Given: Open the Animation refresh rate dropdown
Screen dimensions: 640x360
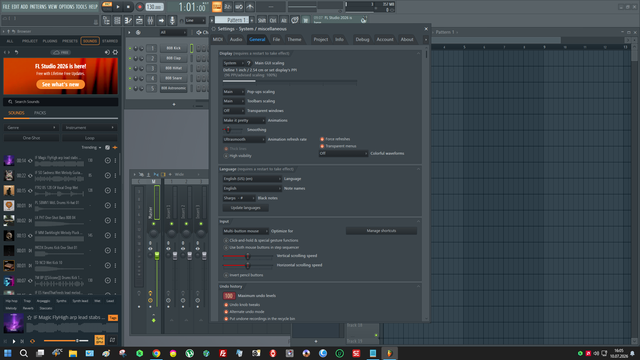Looking at the screenshot, I should pos(244,139).
